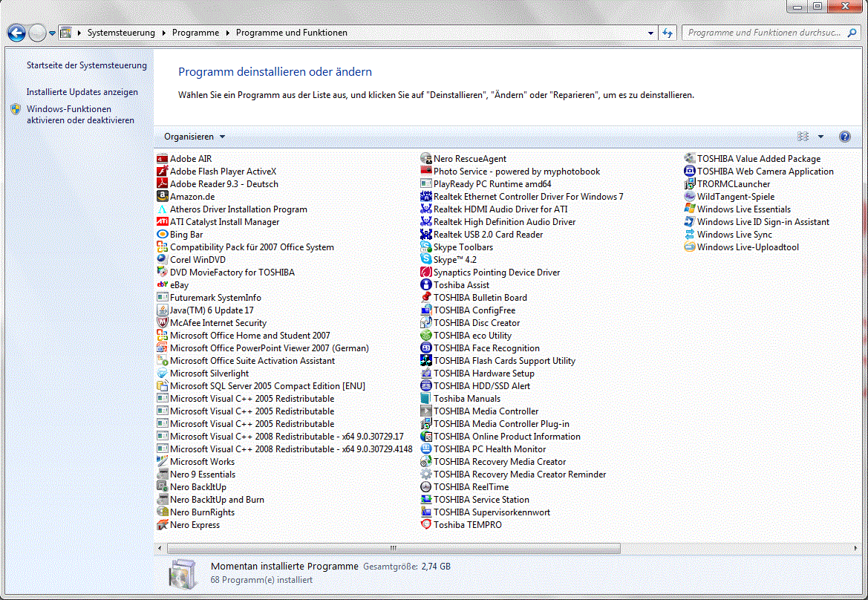The height and width of the screenshot is (600, 868).
Task: Select the TOSHIBA Face Recognition icon
Action: pos(425,348)
